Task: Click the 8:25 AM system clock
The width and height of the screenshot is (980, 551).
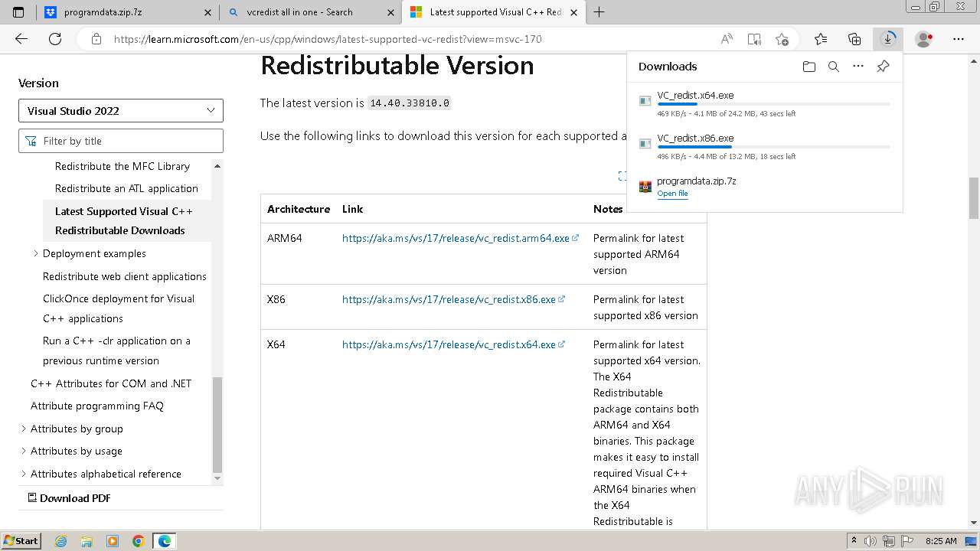Action: pyautogui.click(x=941, y=541)
